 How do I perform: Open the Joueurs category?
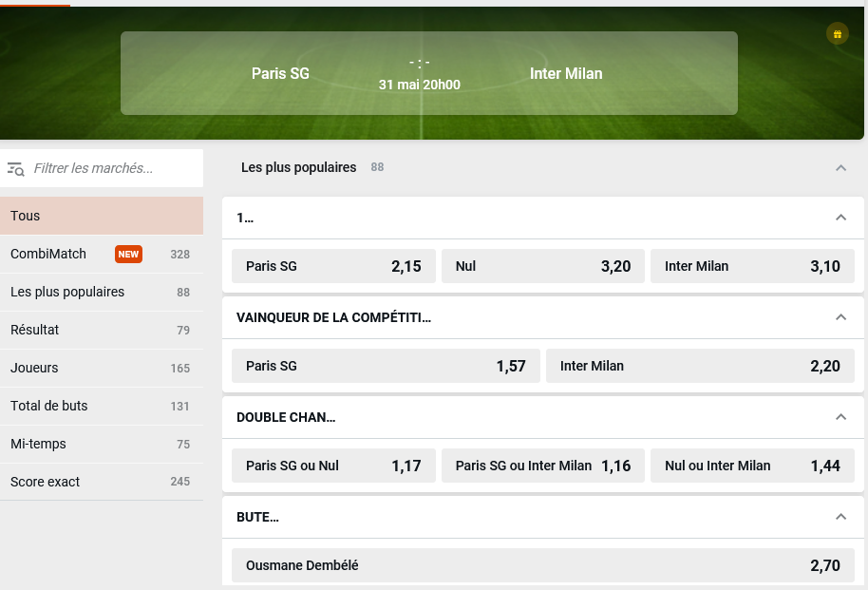pos(102,368)
